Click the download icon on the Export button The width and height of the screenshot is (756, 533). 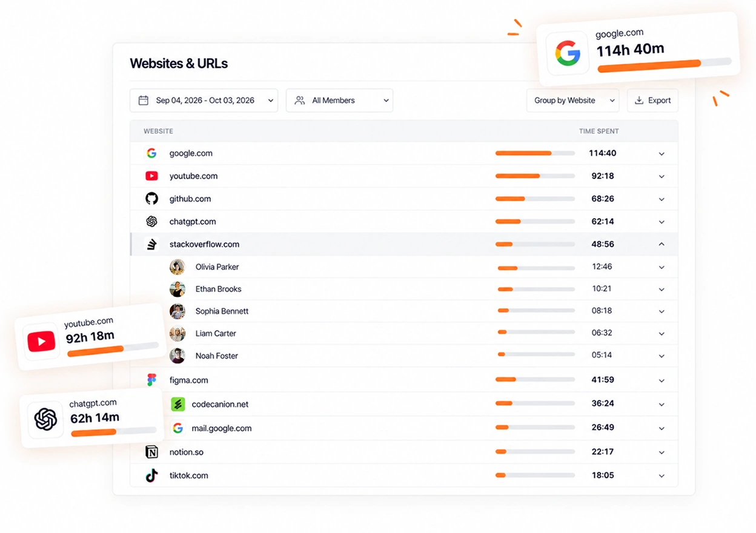coord(639,101)
